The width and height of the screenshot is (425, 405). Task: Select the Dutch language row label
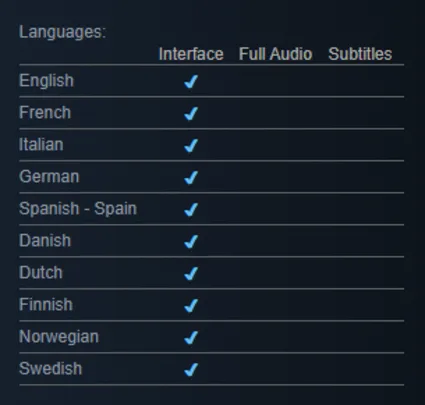pos(41,272)
